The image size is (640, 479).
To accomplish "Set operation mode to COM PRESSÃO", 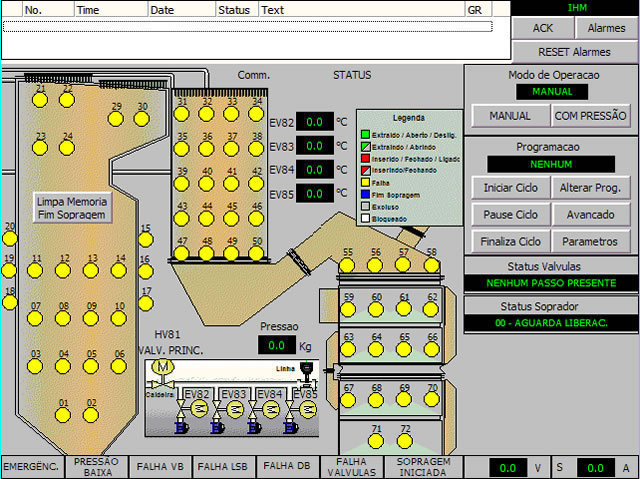I will [590, 116].
